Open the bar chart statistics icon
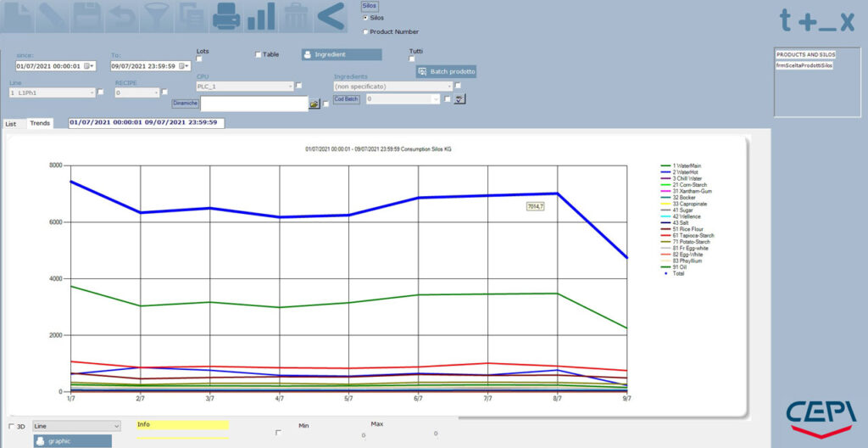The image size is (868, 448). tap(261, 17)
